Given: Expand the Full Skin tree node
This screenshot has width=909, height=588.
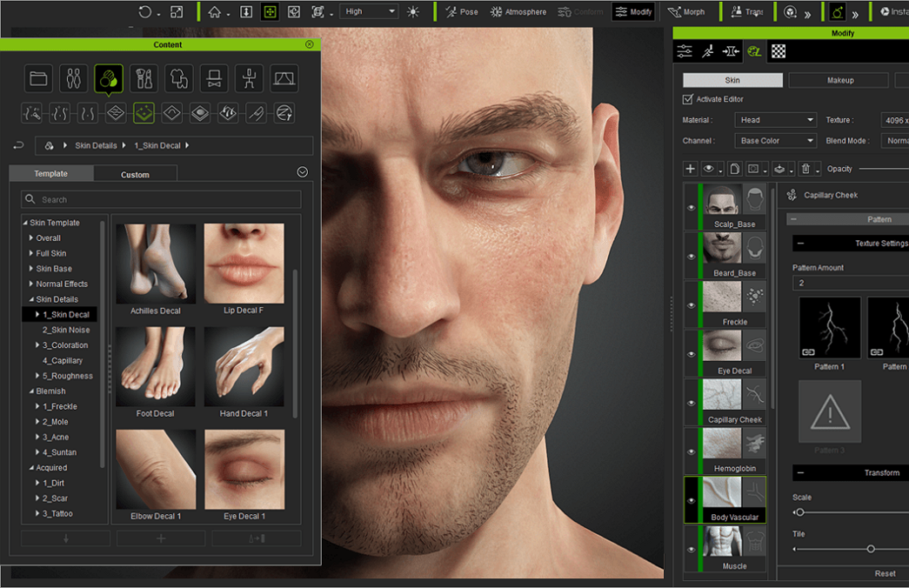Looking at the screenshot, I should pyautogui.click(x=30, y=253).
